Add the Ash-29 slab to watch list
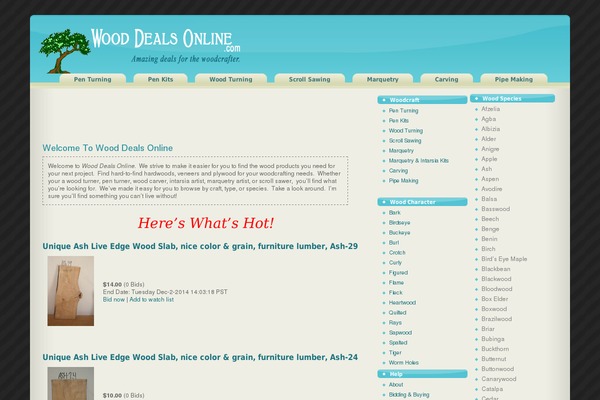 point(152,299)
